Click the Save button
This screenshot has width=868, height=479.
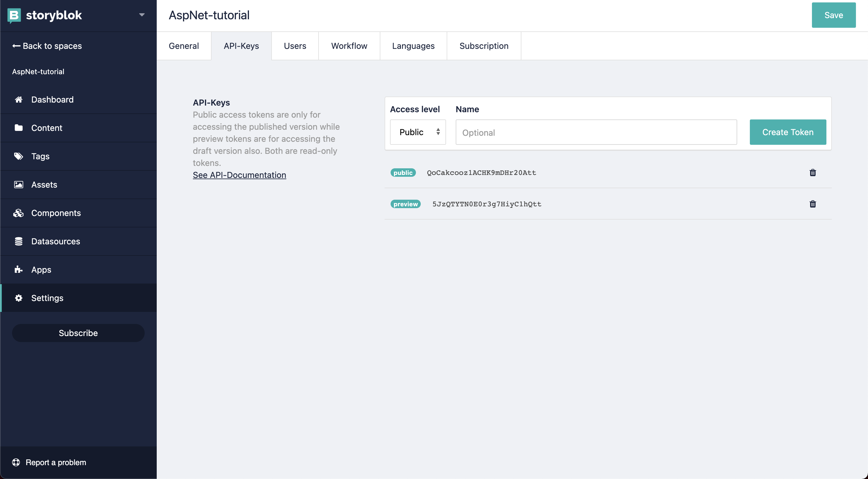tap(833, 15)
